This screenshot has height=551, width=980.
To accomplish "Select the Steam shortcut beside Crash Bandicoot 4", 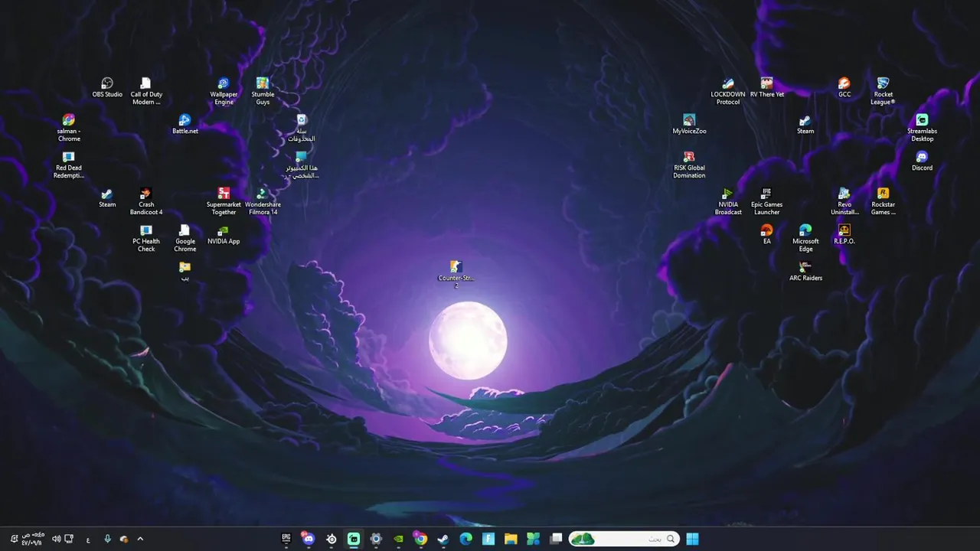I will click(x=107, y=197).
